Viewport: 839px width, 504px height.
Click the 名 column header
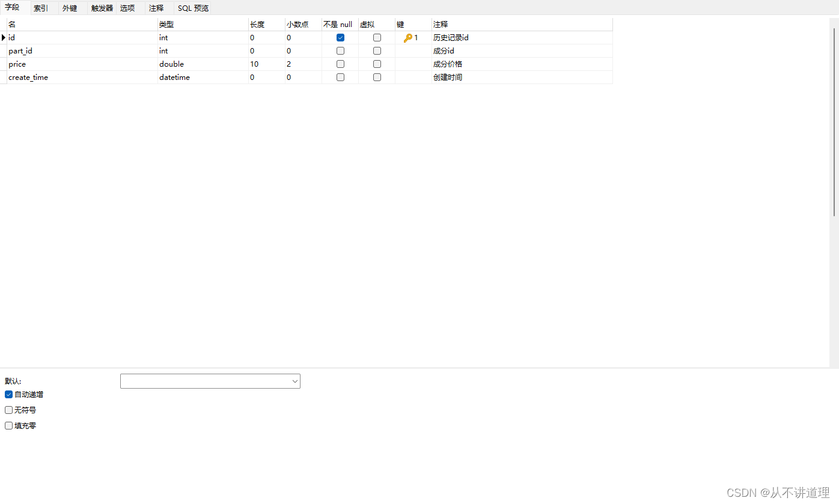[82, 24]
